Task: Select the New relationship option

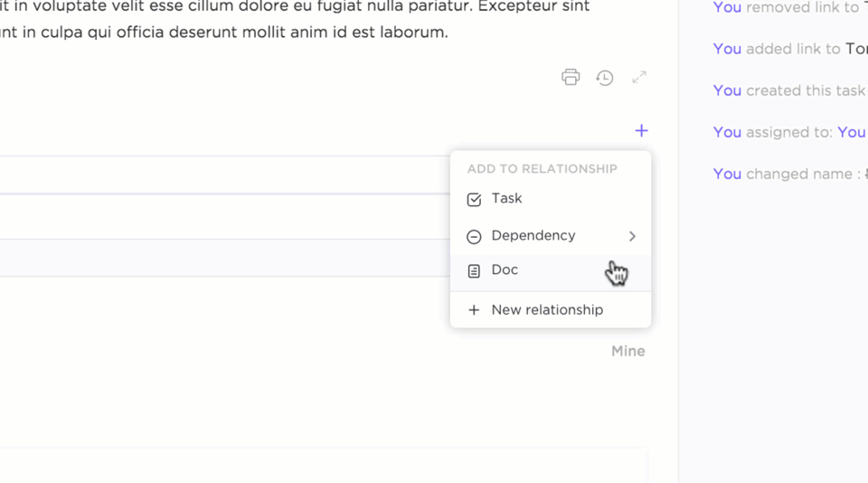Action: pyautogui.click(x=547, y=309)
